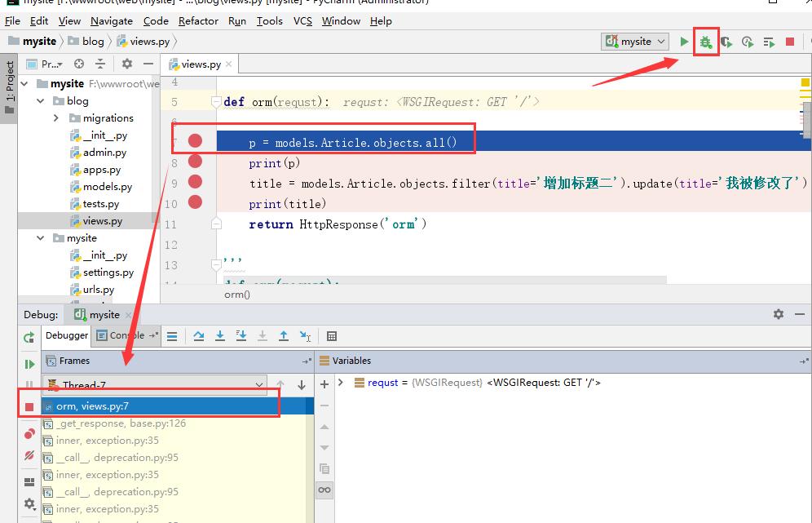Click Run to Cursor icon
This screenshot has height=523, width=812.
305,336
